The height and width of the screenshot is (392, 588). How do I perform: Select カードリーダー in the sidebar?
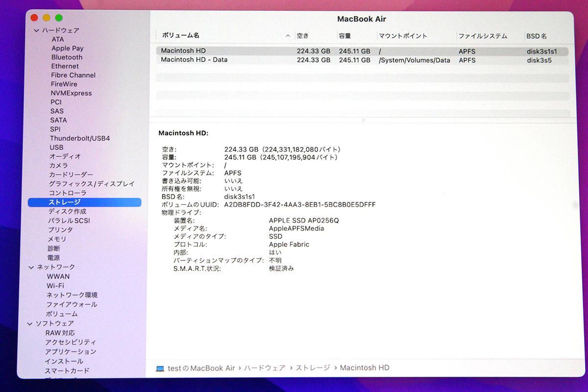71,174
